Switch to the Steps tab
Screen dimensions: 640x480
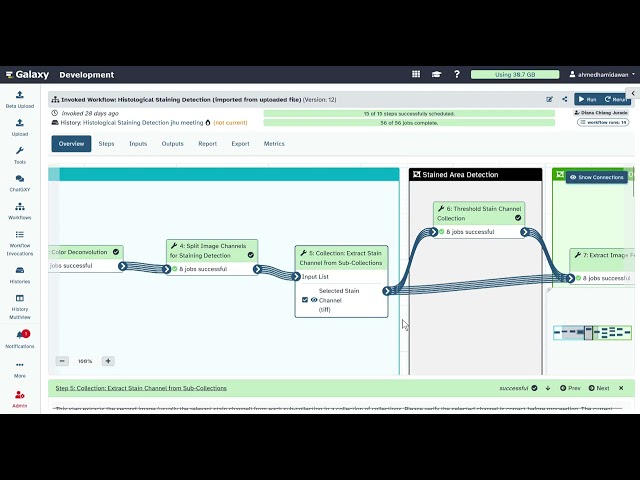pos(106,144)
